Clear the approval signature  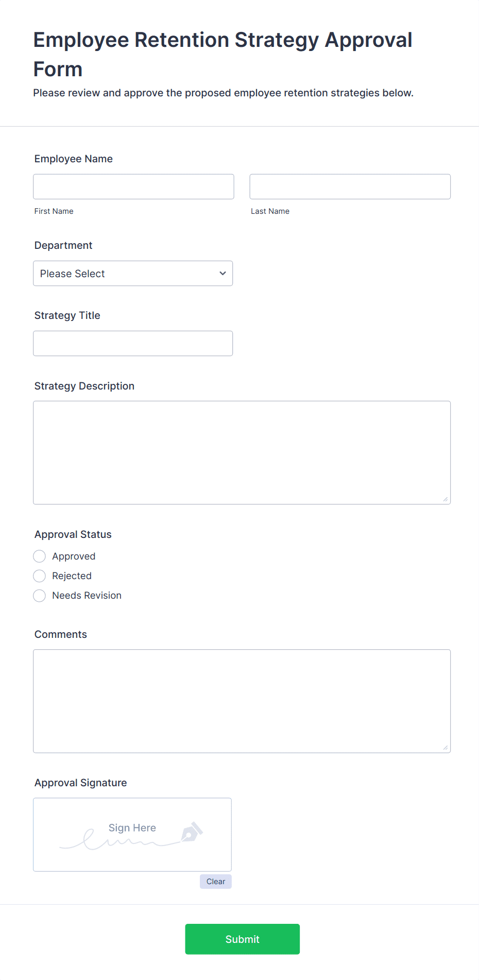[216, 882]
